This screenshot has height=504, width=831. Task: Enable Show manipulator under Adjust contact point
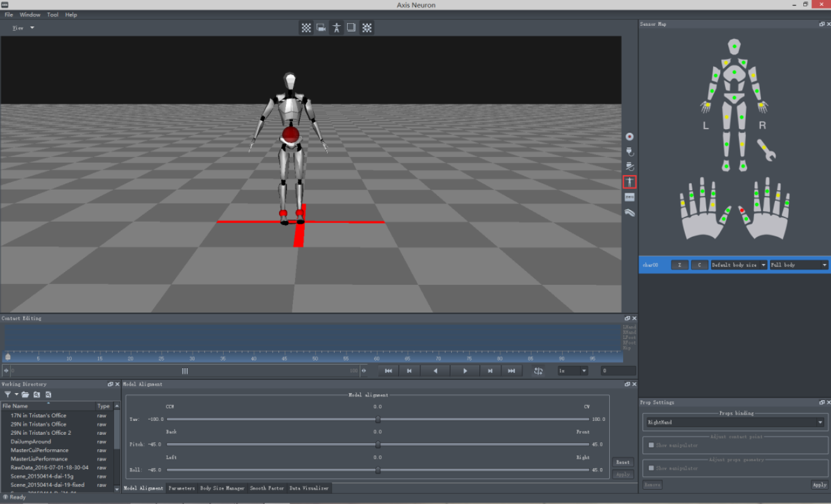652,445
